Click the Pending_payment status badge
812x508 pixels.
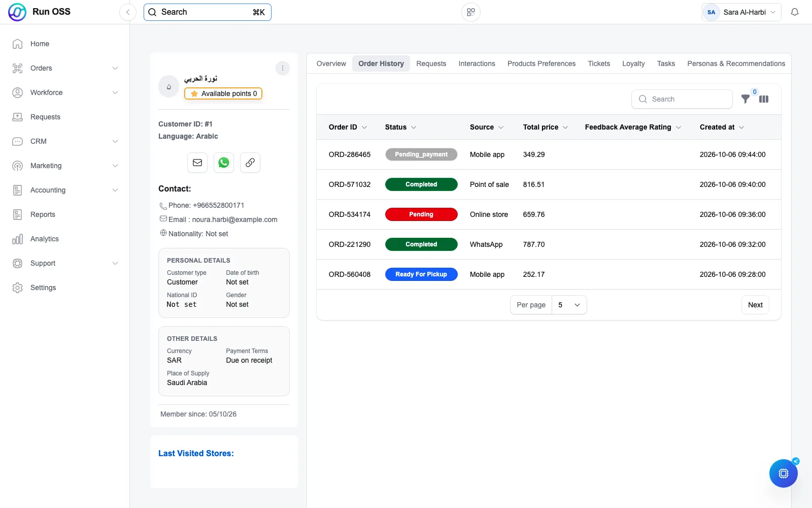coord(421,154)
